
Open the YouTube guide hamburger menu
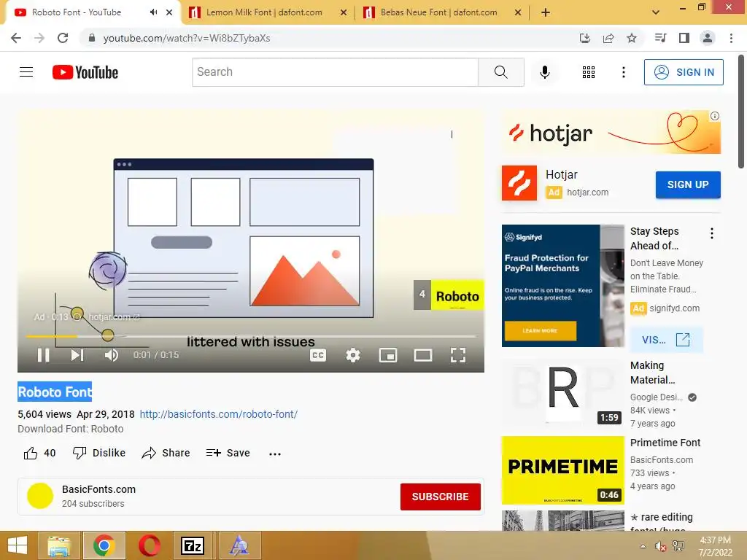tap(26, 72)
